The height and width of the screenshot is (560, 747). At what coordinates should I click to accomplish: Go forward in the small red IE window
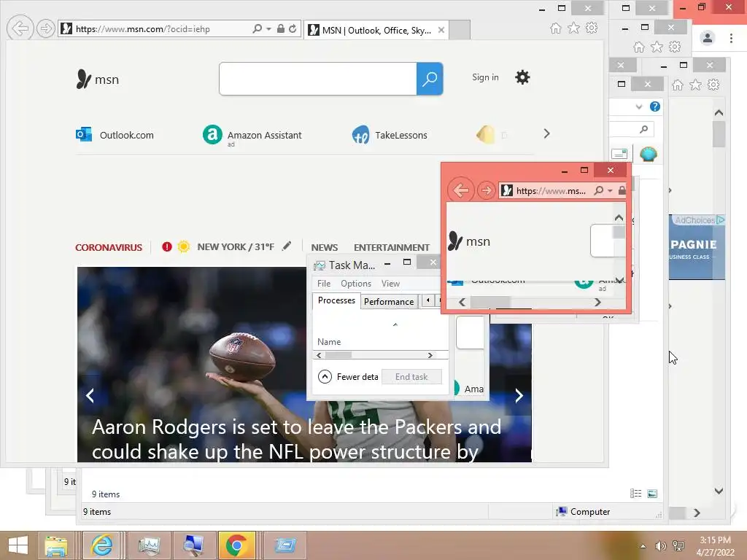click(x=486, y=191)
